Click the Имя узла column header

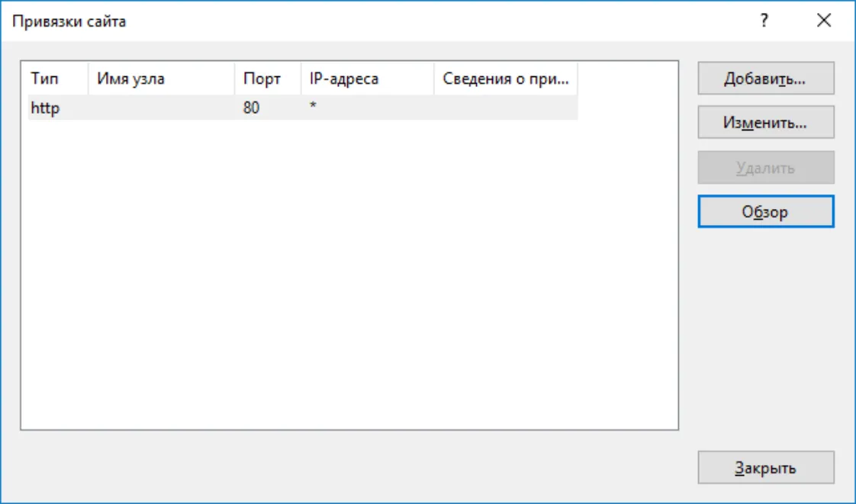pyautogui.click(x=161, y=79)
